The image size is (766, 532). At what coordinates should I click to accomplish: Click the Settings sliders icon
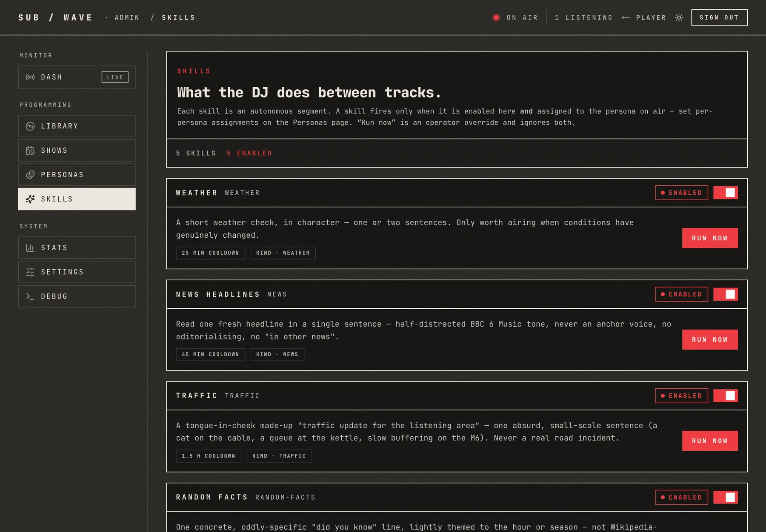coord(30,272)
